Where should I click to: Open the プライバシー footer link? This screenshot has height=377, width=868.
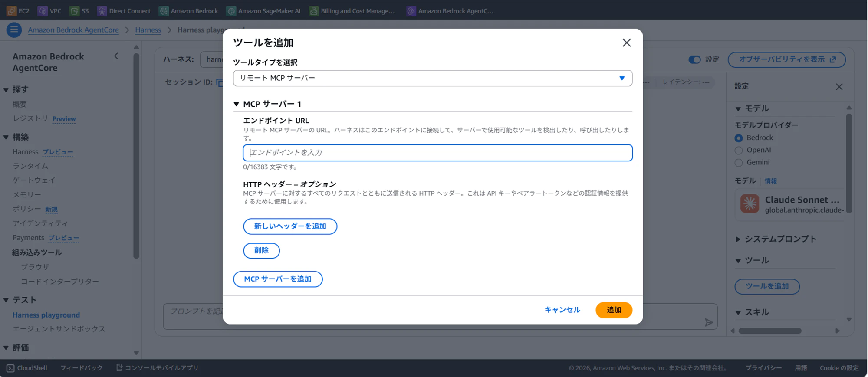click(763, 368)
